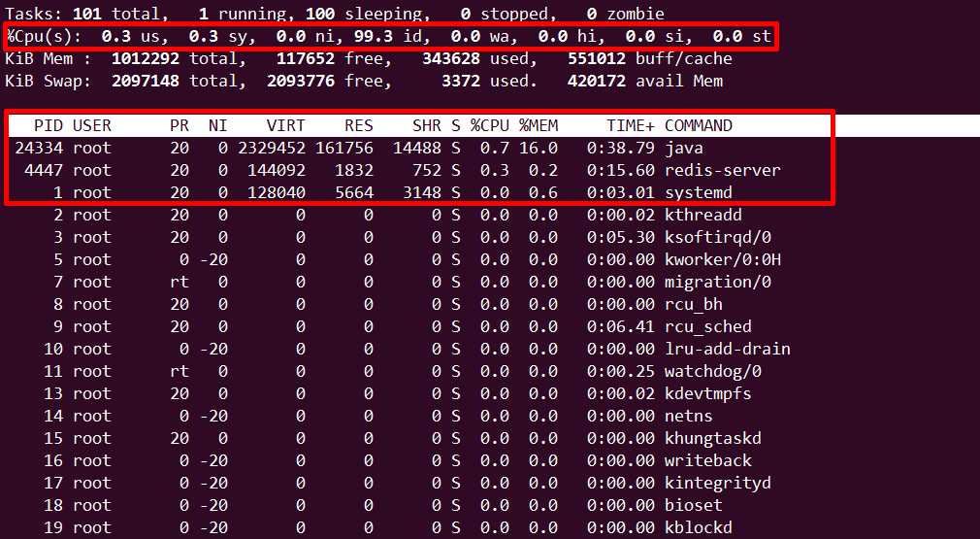
Task: Click the writeback process name
Action: click(708, 461)
